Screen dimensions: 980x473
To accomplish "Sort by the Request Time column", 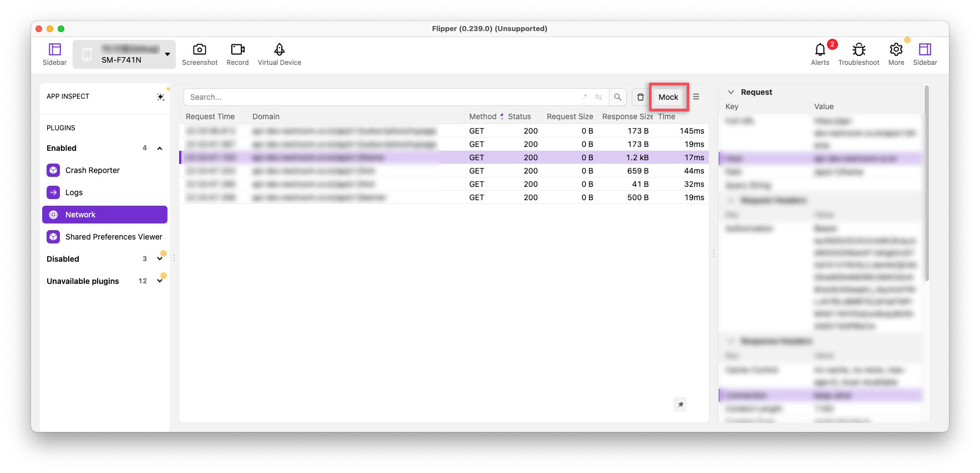I will pos(210,116).
